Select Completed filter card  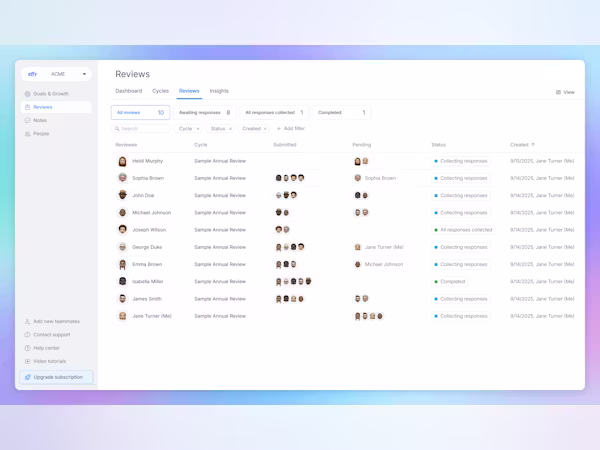click(341, 112)
